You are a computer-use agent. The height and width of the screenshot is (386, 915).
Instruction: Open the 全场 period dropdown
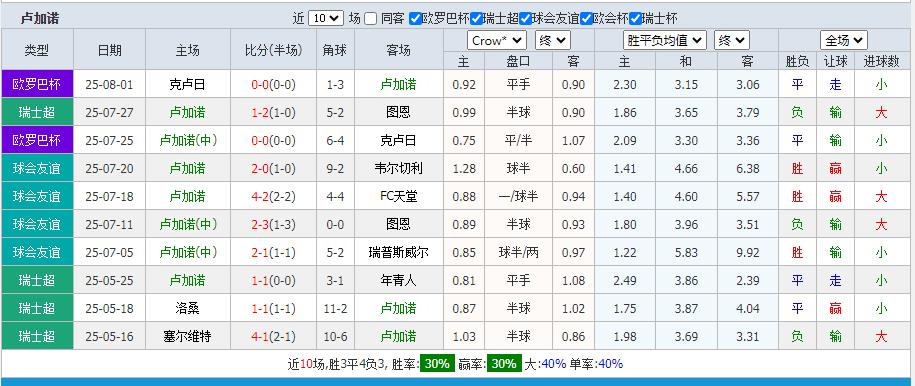click(x=844, y=40)
